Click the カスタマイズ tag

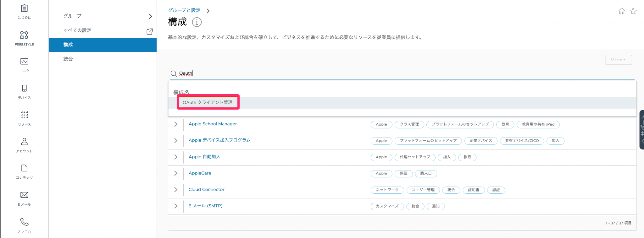tap(387, 206)
